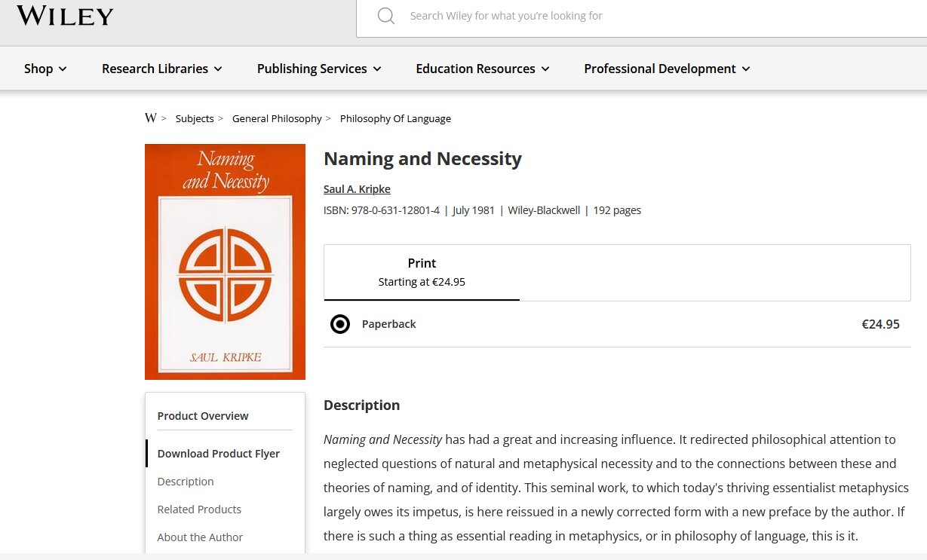Jump to Related Products section
This screenshot has height=560, width=927.
(x=199, y=510)
